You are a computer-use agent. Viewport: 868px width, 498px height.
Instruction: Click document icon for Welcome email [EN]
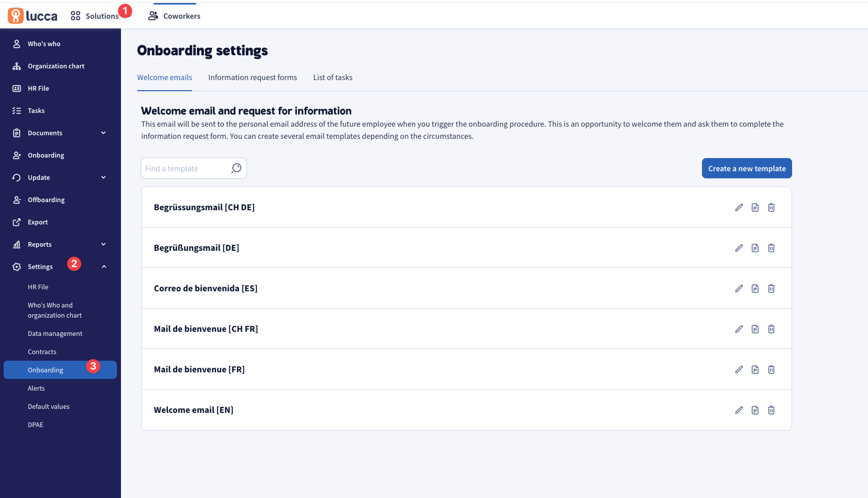click(755, 410)
